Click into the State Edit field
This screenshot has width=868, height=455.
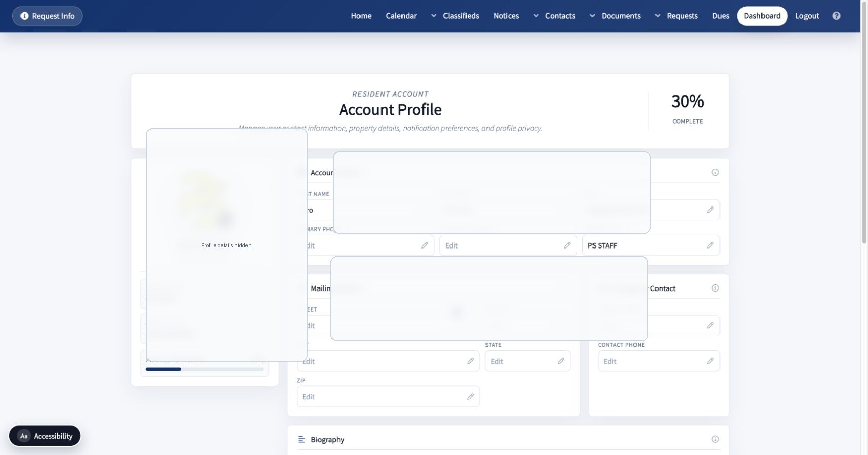(527, 361)
